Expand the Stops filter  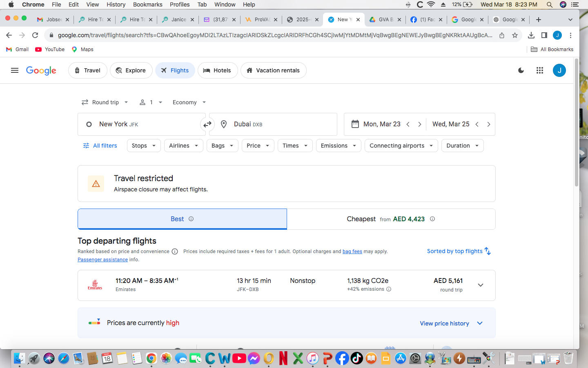click(x=144, y=146)
